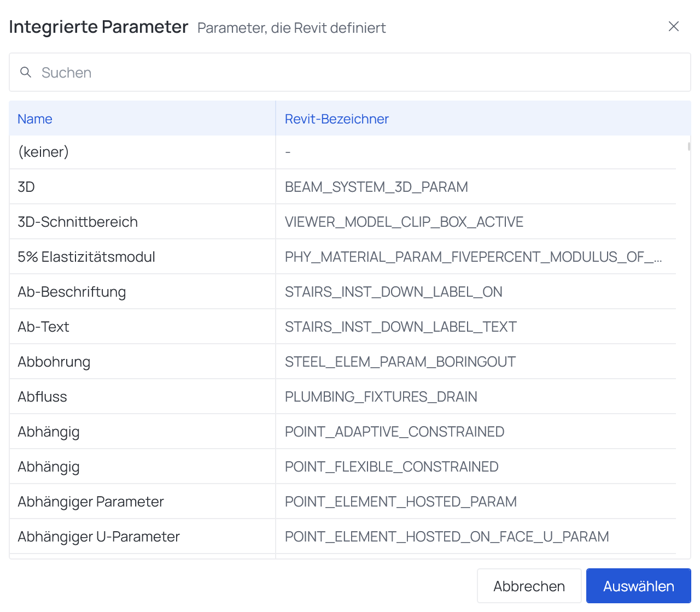Select the Abfluss parameter row
Image resolution: width=700 pixels, height=612 pixels.
click(342, 397)
